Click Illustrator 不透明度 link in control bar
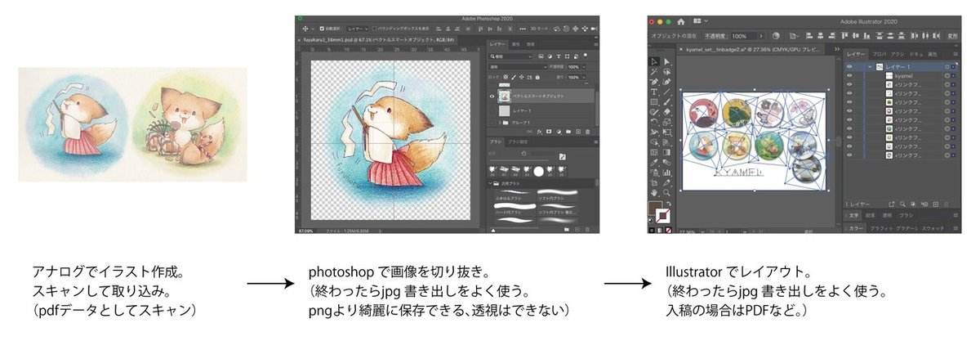This screenshot has width=980, height=341. 716,35
